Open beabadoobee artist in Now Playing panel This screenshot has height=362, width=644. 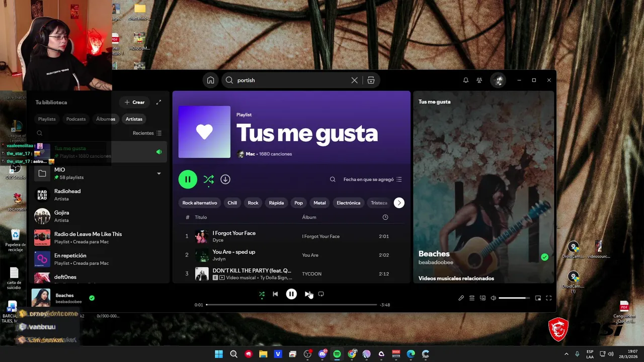[436, 262]
